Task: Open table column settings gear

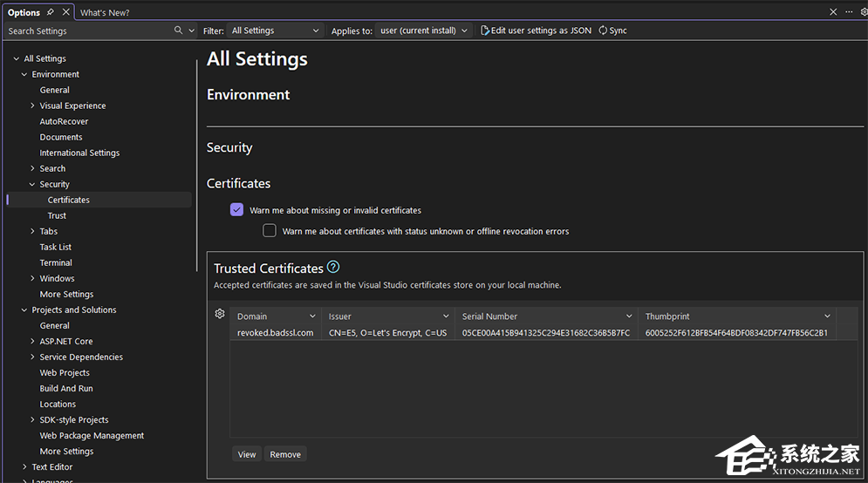Action: (220, 314)
